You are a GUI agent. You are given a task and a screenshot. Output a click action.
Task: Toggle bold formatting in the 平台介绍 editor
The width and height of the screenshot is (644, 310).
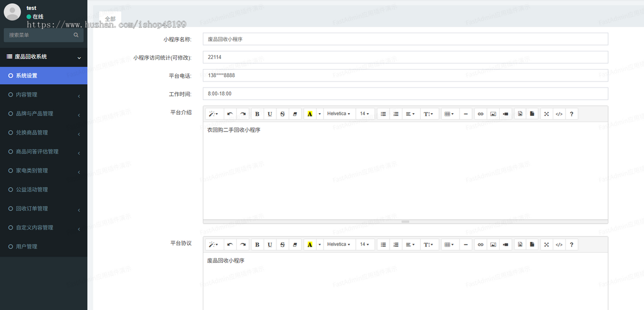[257, 113]
